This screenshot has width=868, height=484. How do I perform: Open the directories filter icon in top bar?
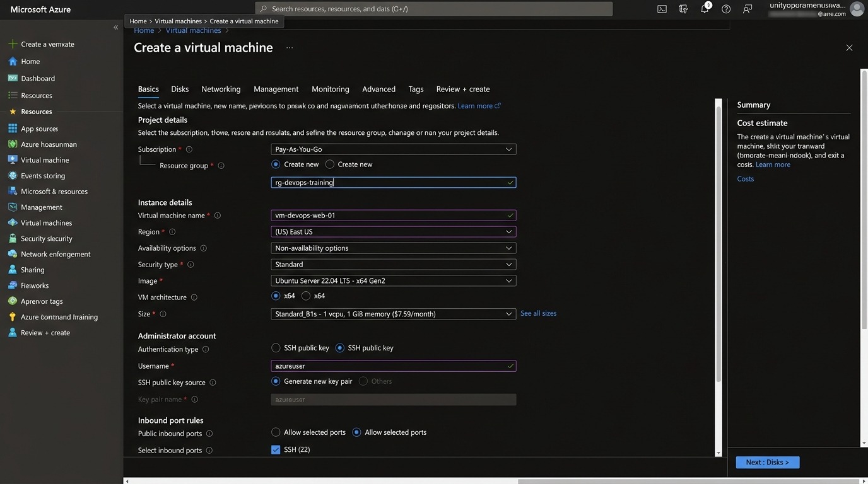[683, 9]
